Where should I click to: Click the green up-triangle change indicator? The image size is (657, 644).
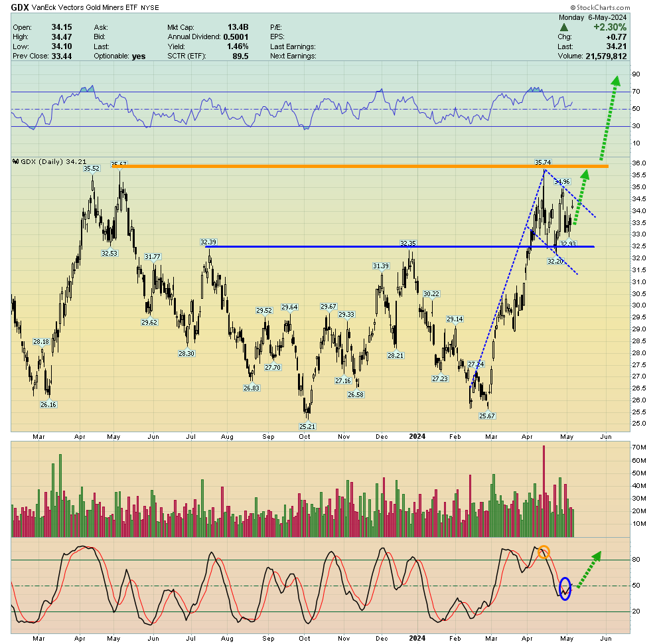[564, 27]
